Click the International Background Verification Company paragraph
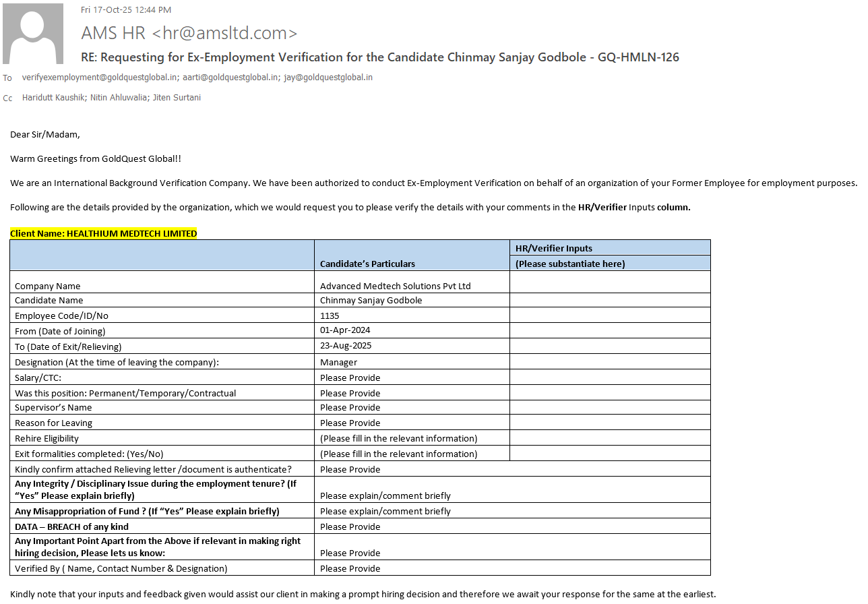The image size is (868, 604). (434, 183)
